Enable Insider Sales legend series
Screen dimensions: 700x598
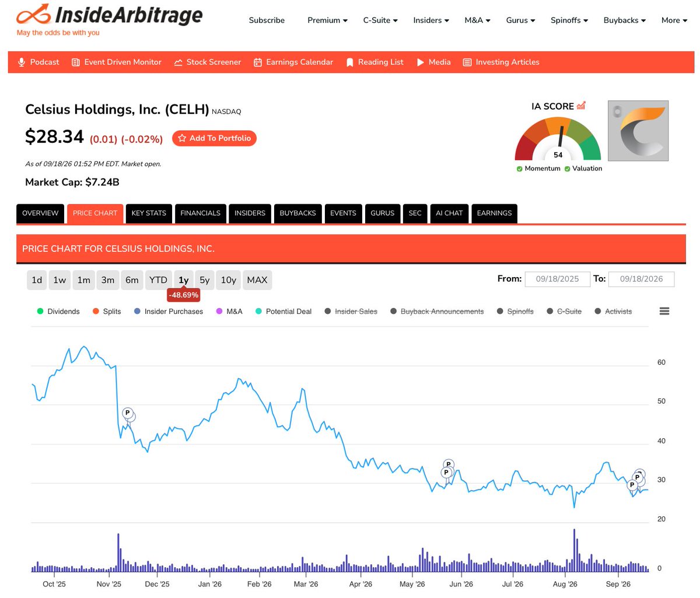tap(351, 312)
